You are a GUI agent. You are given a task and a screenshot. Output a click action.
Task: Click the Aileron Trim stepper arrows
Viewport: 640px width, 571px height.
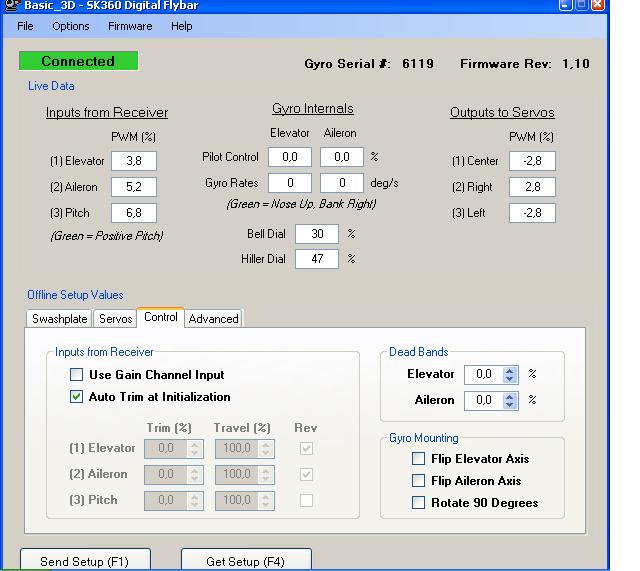(x=194, y=474)
